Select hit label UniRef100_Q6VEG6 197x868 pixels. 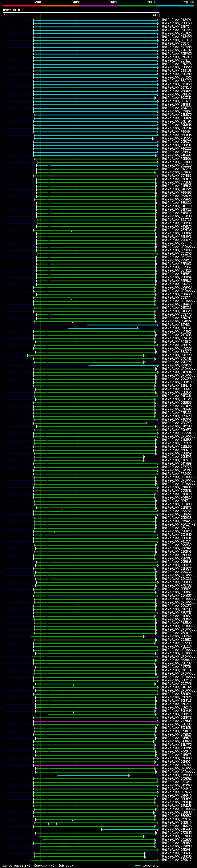pos(176,230)
